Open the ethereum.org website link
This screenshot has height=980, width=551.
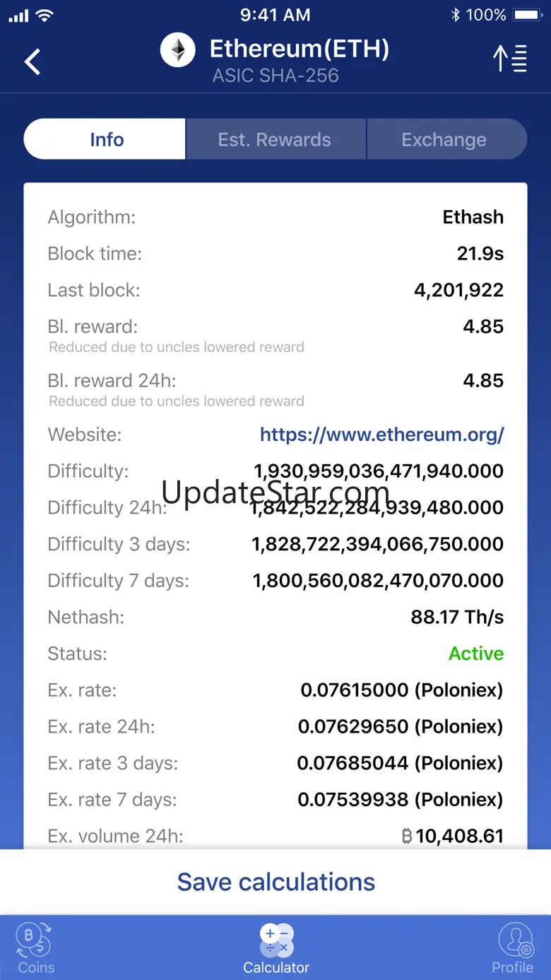pos(381,435)
